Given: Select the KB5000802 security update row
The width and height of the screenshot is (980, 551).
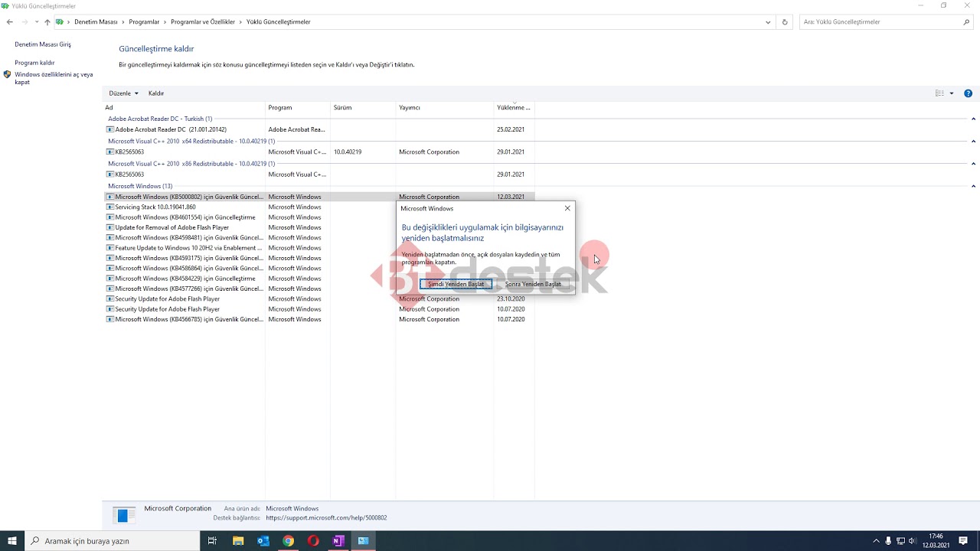Looking at the screenshot, I should click(318, 197).
